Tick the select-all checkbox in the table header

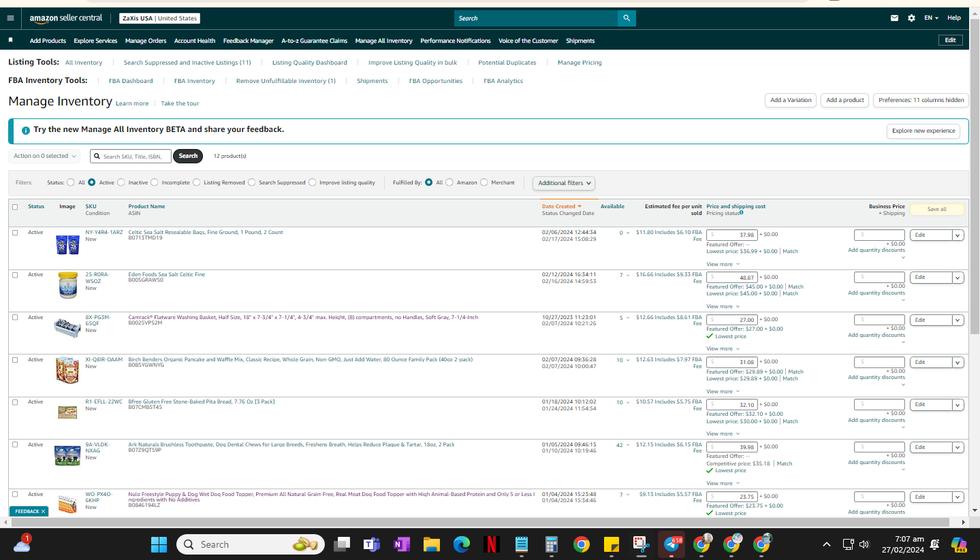pyautogui.click(x=15, y=207)
